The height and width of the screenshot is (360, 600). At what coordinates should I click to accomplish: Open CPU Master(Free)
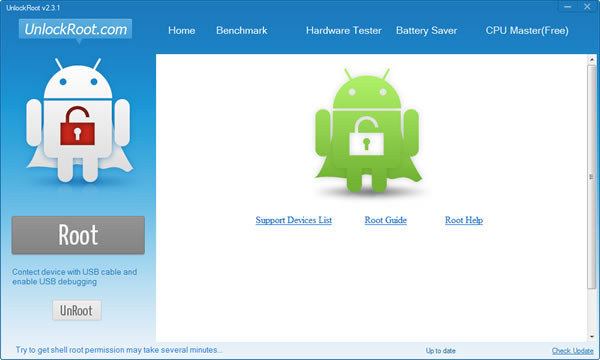527,31
